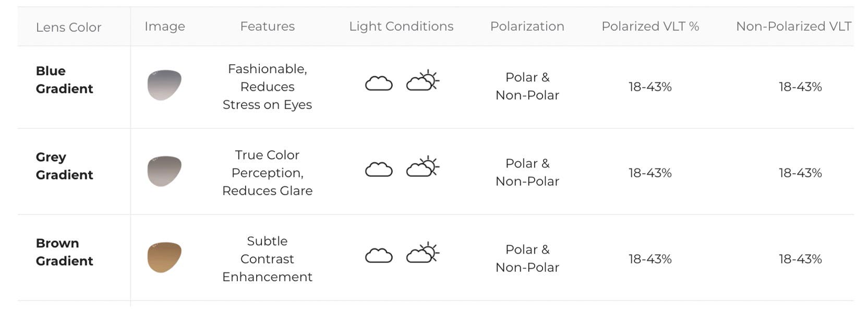868x310 pixels.
Task: Open the Blue Gradient lens image
Action: 164,85
